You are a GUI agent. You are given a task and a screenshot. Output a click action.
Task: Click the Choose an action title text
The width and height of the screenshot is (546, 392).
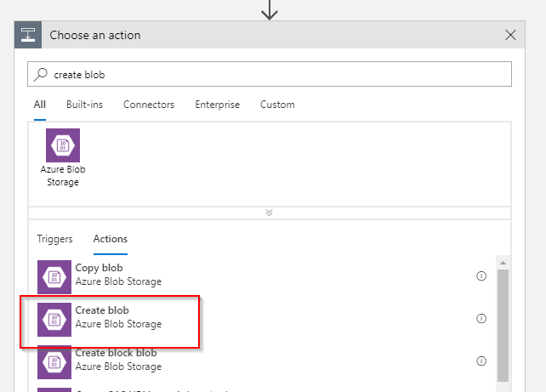(95, 35)
